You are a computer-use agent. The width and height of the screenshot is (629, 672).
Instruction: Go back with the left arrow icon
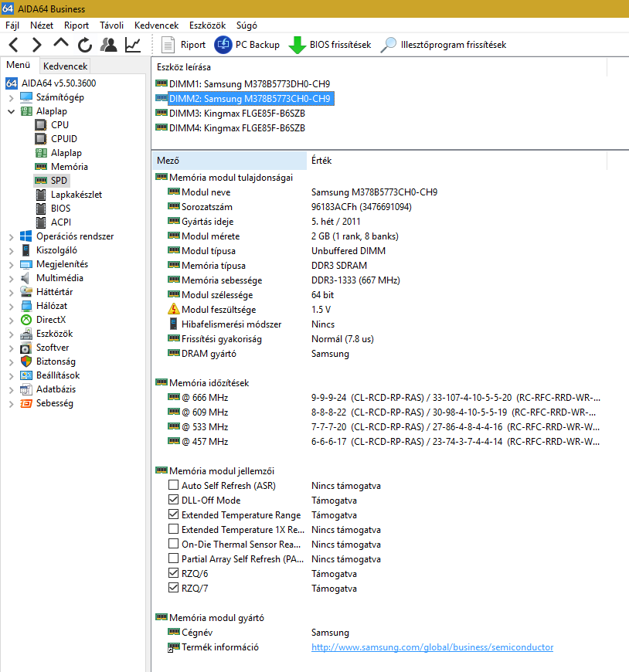click(14, 45)
